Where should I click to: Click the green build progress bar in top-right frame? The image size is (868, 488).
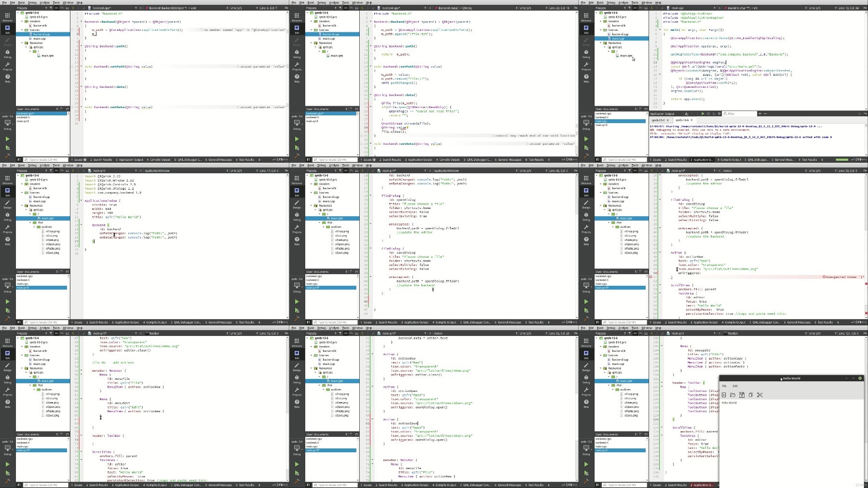tap(842, 160)
